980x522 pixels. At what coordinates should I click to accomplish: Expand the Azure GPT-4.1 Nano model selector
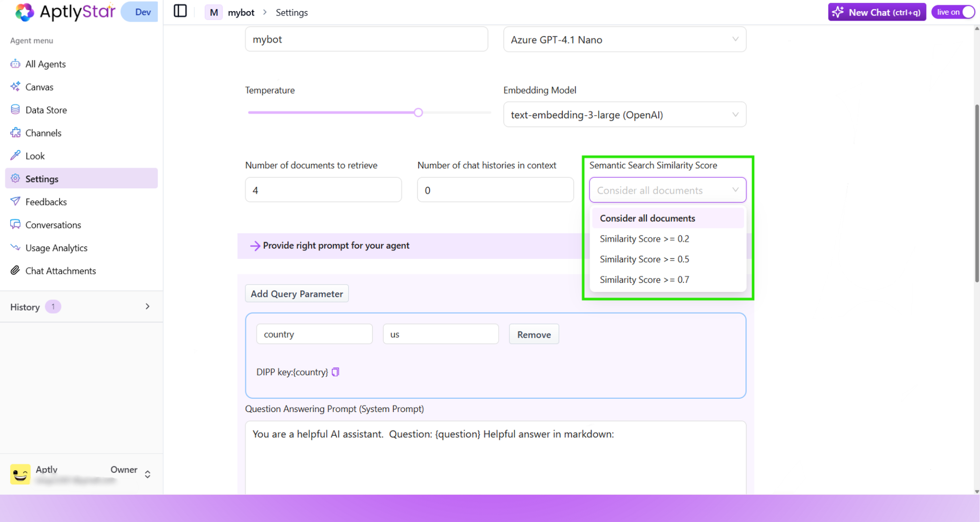(x=624, y=39)
